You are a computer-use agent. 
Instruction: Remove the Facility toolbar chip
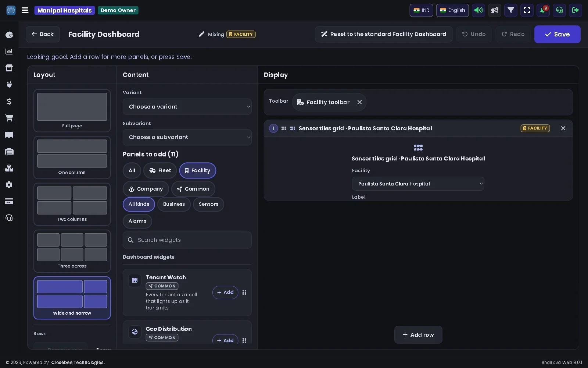(359, 102)
